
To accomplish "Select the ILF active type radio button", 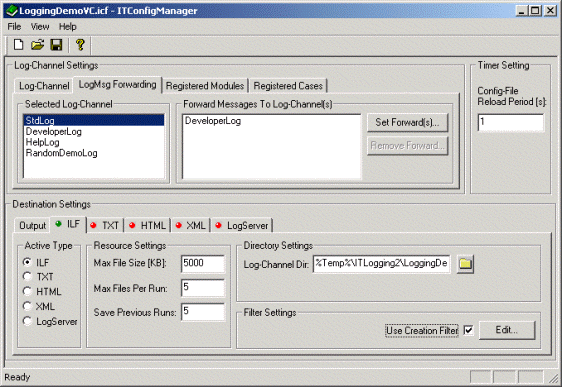I will click(x=27, y=262).
